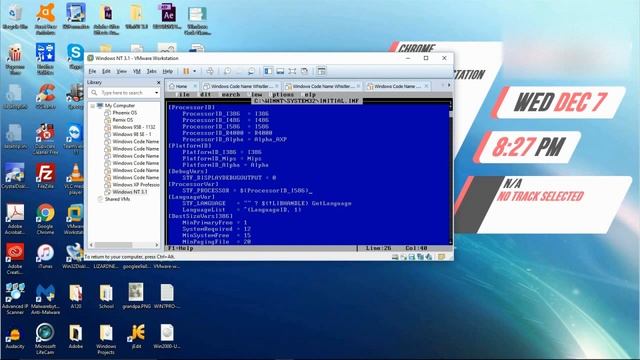
Task: Toggle the show library view icon
Action: point(268,71)
